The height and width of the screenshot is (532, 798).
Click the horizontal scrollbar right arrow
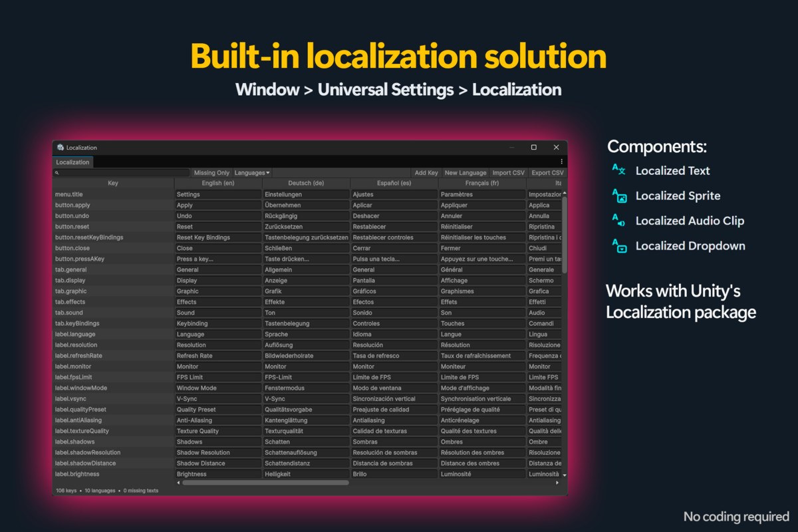tap(557, 483)
